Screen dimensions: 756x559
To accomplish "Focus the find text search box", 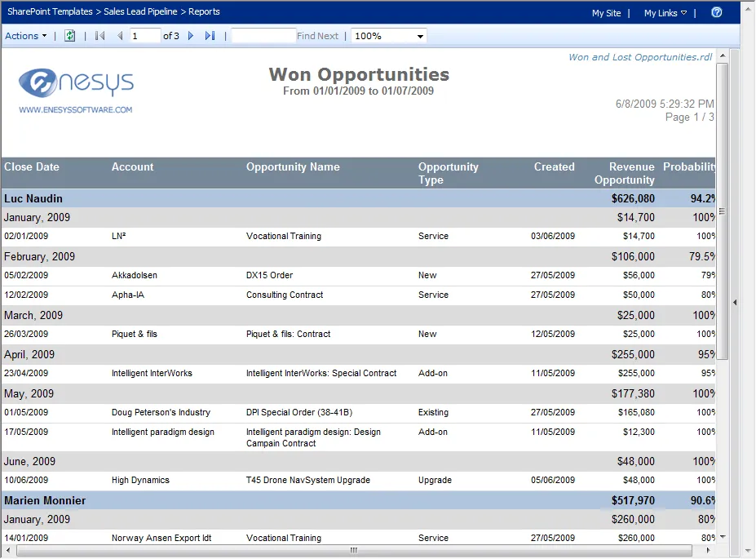I will pos(263,36).
